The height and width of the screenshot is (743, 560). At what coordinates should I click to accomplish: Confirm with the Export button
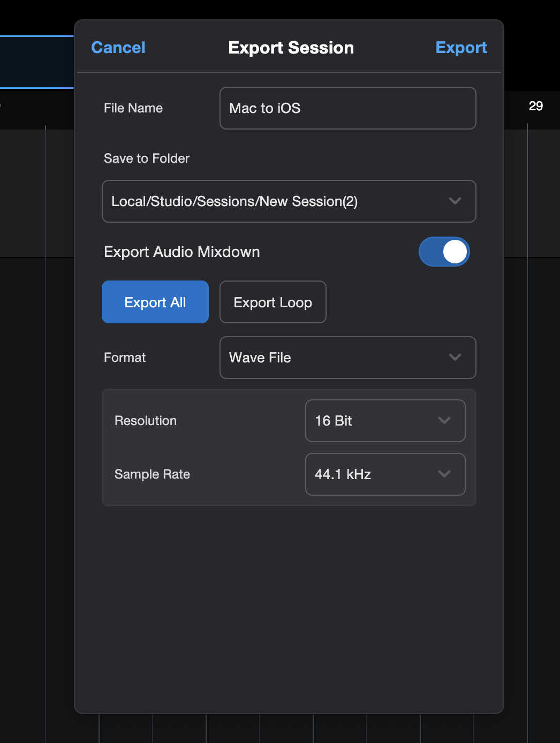[x=461, y=48]
